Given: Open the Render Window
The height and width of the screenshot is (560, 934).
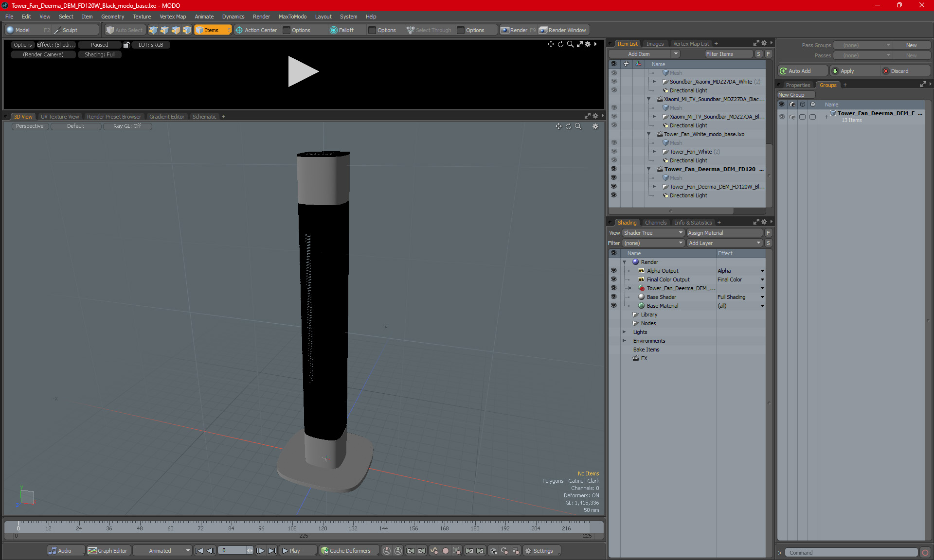Looking at the screenshot, I should pyautogui.click(x=563, y=30).
